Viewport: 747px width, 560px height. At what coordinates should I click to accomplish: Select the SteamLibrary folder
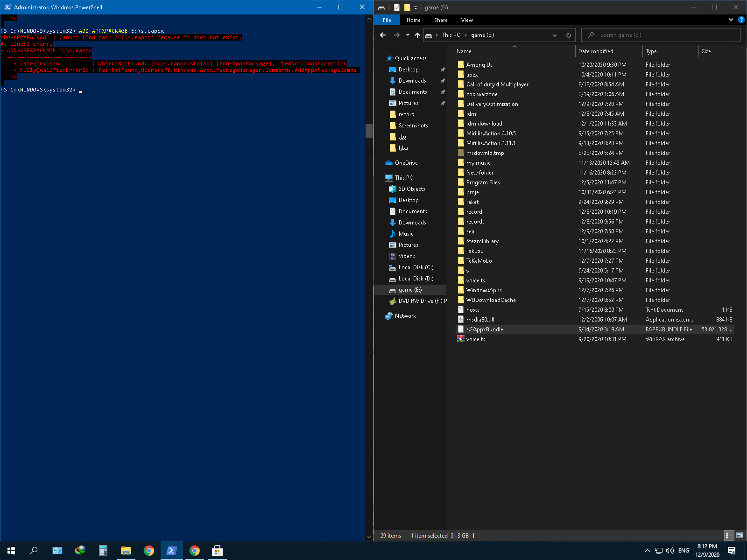[x=594, y=241]
